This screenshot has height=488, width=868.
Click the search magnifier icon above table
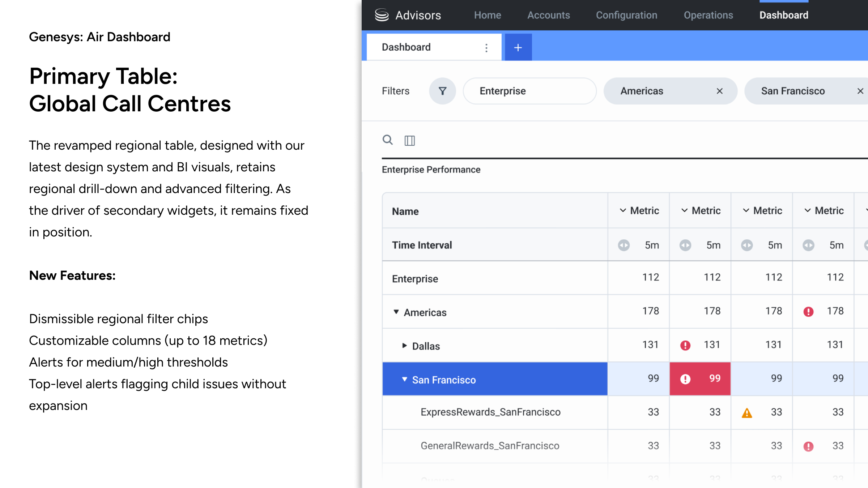387,140
